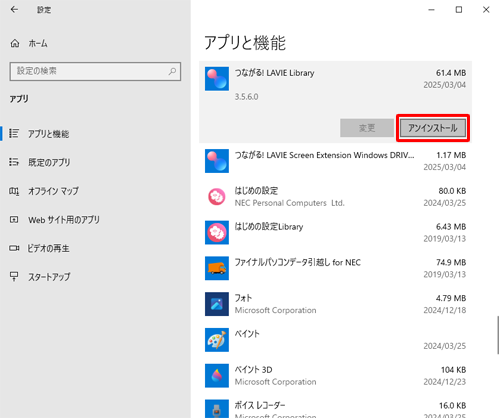This screenshot has width=500, height=418.
Task: Click the 61.4 MB size value
Action: 451,73
